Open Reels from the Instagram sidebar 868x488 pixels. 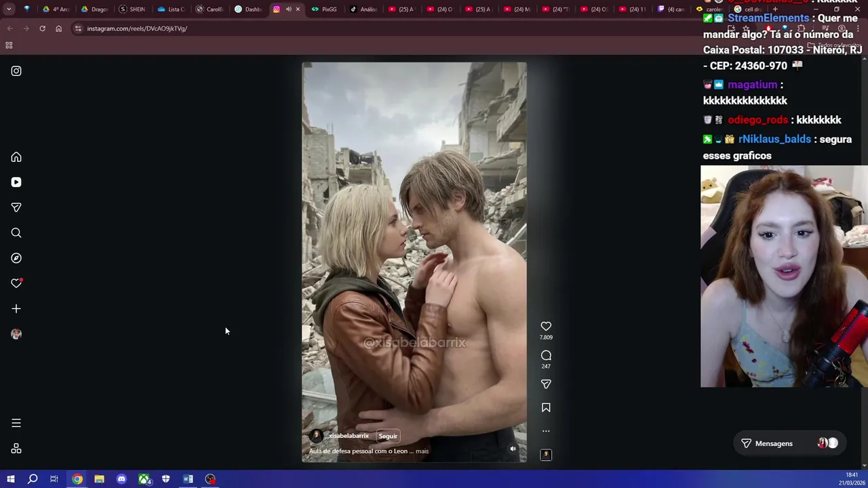tap(16, 182)
